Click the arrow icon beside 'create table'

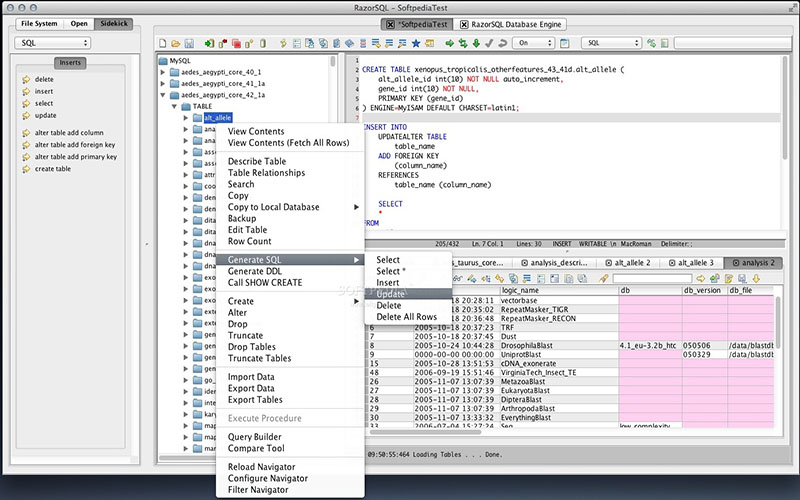pyautogui.click(x=26, y=169)
